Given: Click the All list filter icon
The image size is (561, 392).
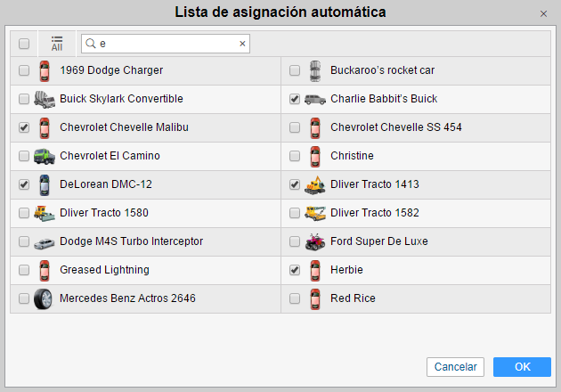Looking at the screenshot, I should [57, 44].
